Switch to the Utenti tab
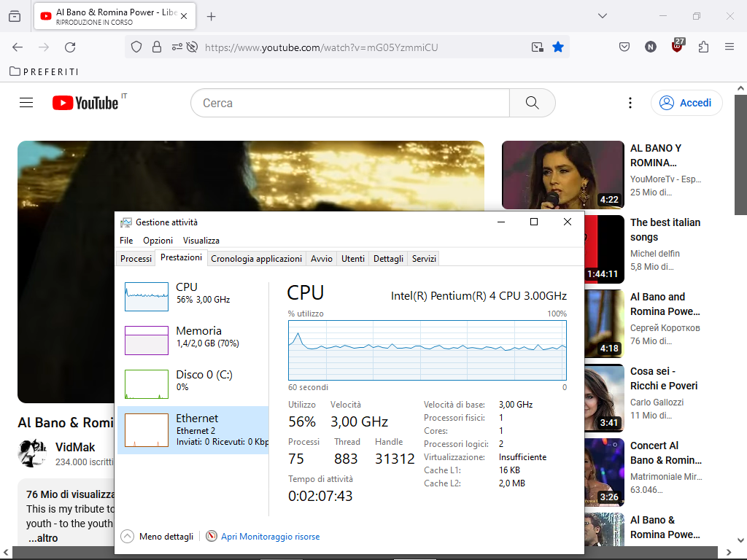 point(353,259)
